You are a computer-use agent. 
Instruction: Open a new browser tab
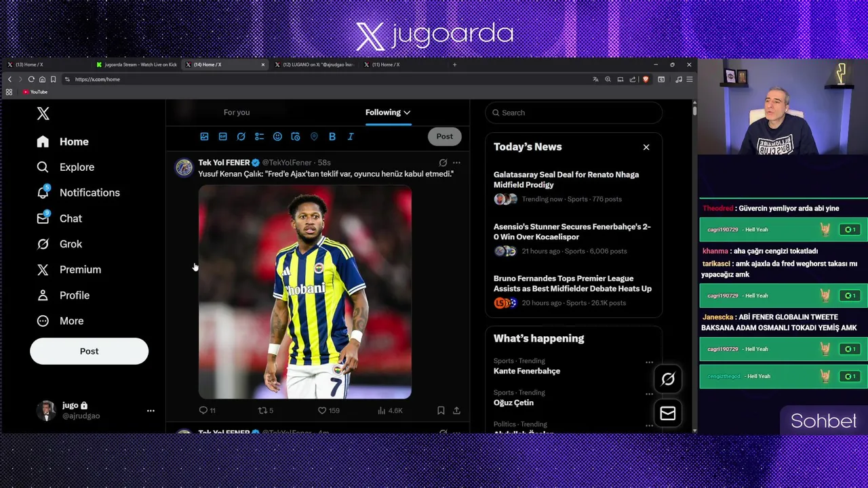(454, 64)
